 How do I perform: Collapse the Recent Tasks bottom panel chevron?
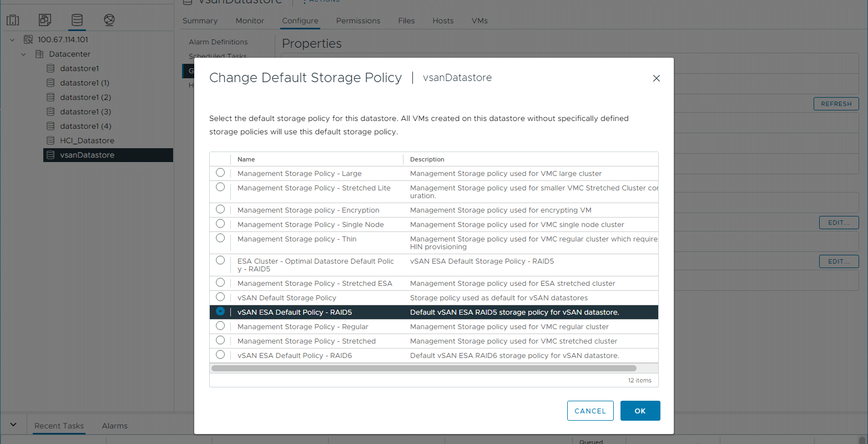[x=13, y=425]
